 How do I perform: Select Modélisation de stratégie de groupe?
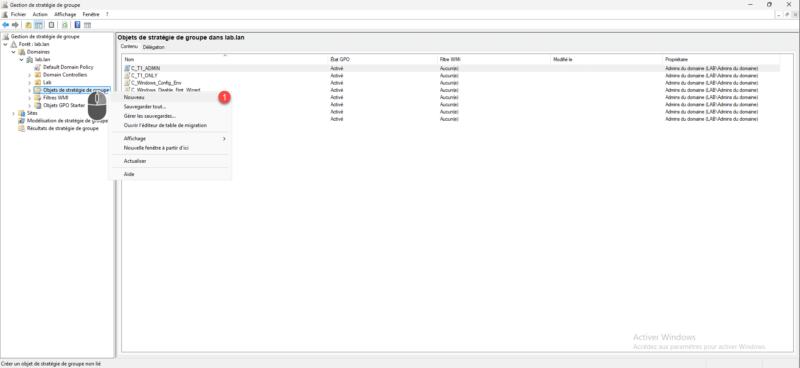click(x=67, y=121)
